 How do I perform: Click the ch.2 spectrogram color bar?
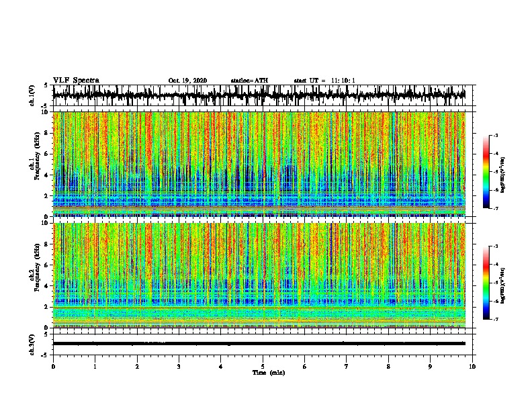[486, 283]
